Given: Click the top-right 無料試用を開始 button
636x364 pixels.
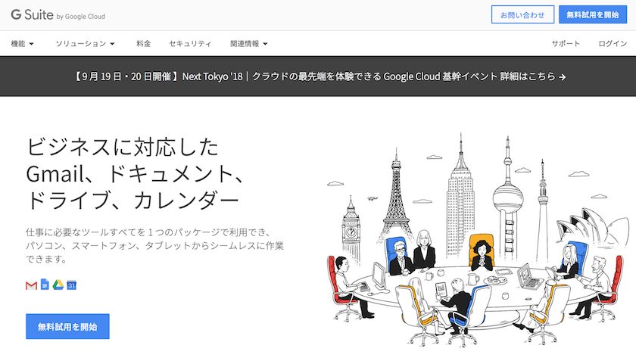Looking at the screenshot, I should [x=593, y=14].
